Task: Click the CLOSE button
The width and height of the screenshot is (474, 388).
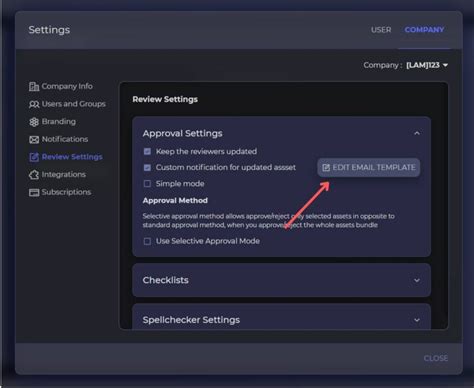Action: (x=436, y=358)
